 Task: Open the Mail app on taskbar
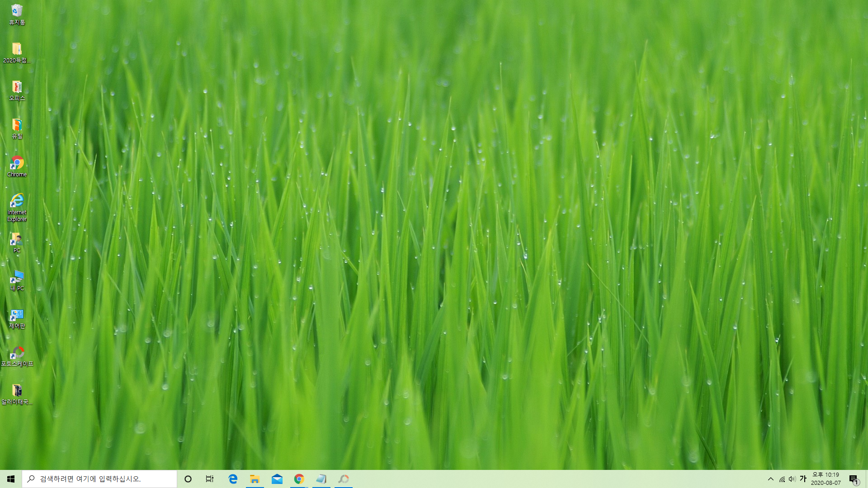(277, 479)
